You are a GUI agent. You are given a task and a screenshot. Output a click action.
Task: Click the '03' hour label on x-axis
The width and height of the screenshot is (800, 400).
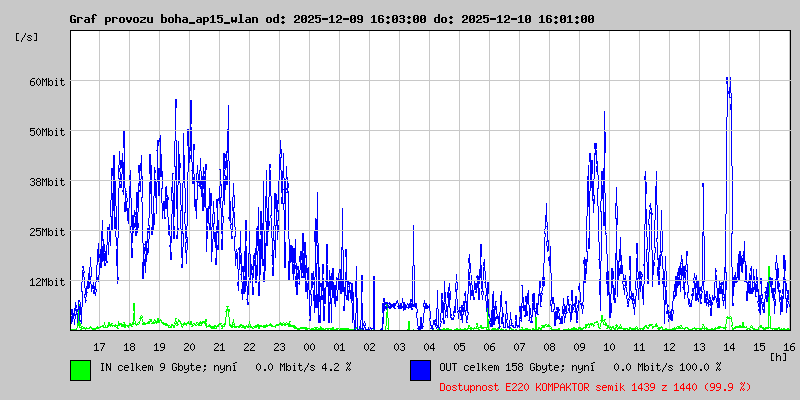pyautogui.click(x=399, y=347)
